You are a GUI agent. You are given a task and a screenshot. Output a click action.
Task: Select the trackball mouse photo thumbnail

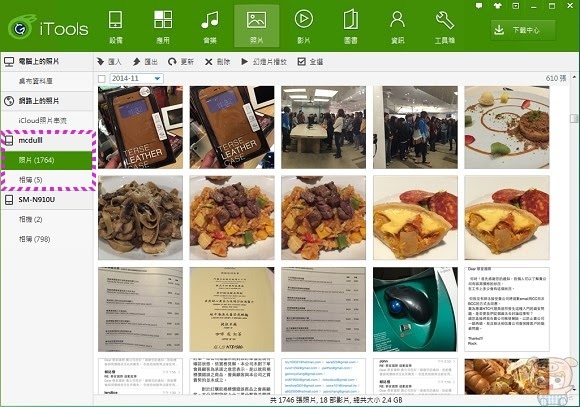tap(415, 309)
